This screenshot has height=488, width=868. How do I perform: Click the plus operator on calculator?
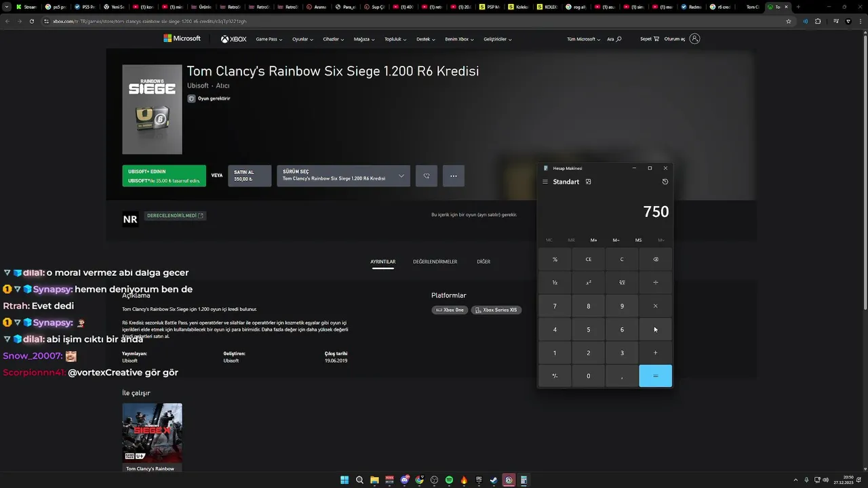coord(655,353)
